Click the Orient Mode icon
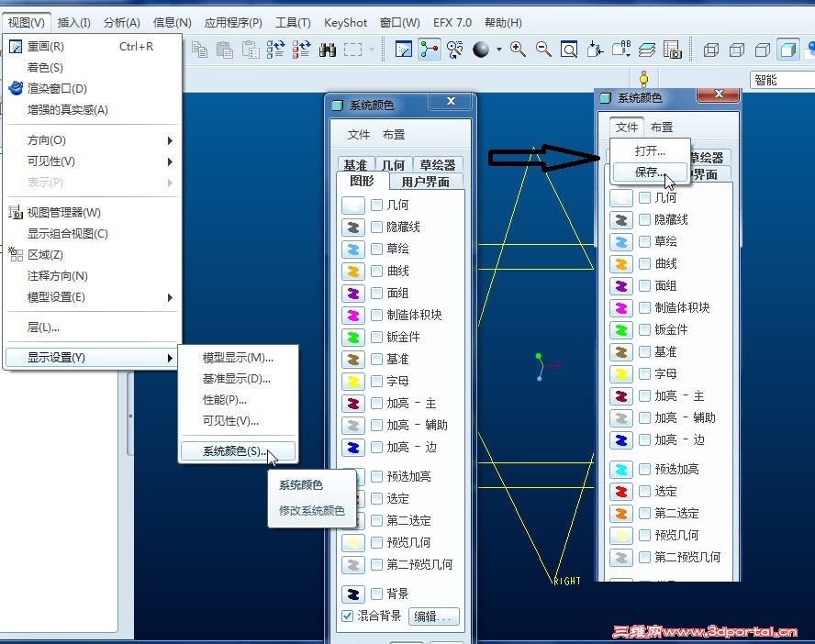Screen dimensions: 815x644 (x=455, y=50)
